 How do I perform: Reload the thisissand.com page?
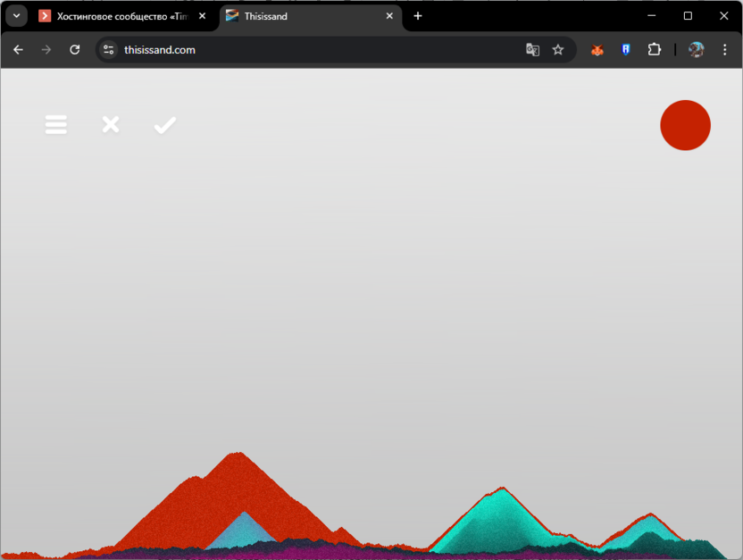point(74,50)
